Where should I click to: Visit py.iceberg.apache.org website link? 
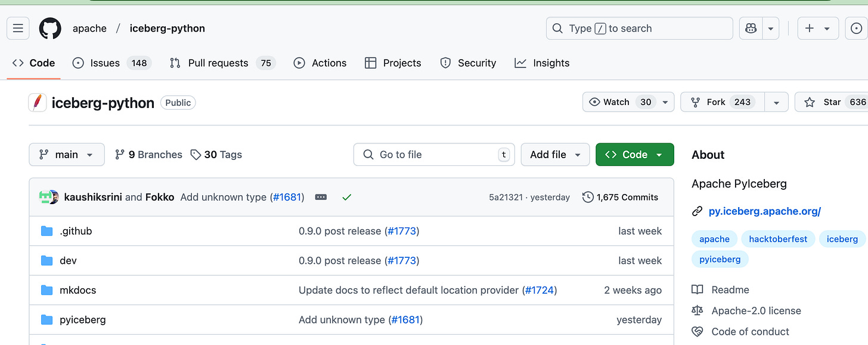[x=765, y=211]
